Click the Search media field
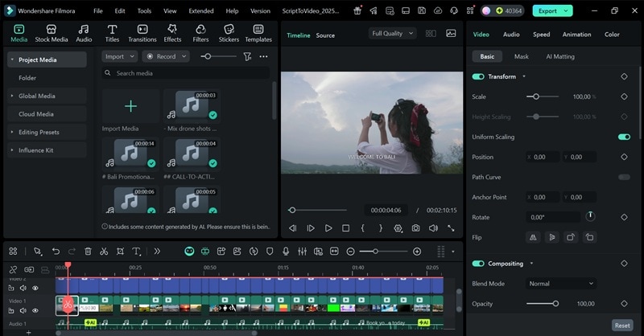Image resolution: width=644 pixels, height=336 pixels. 186,73
